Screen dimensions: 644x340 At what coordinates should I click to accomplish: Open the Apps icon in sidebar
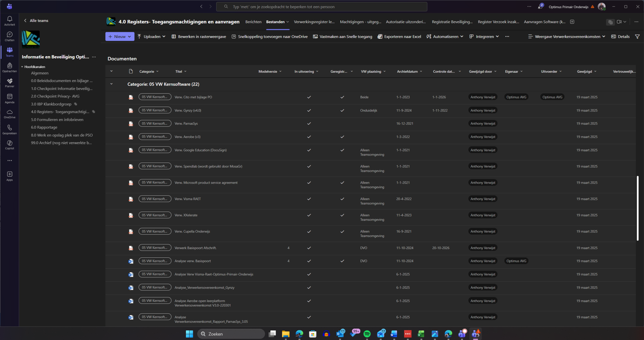10,176
